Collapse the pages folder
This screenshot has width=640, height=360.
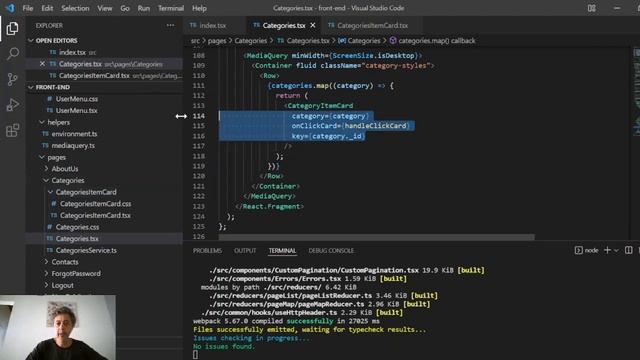[x=42, y=157]
